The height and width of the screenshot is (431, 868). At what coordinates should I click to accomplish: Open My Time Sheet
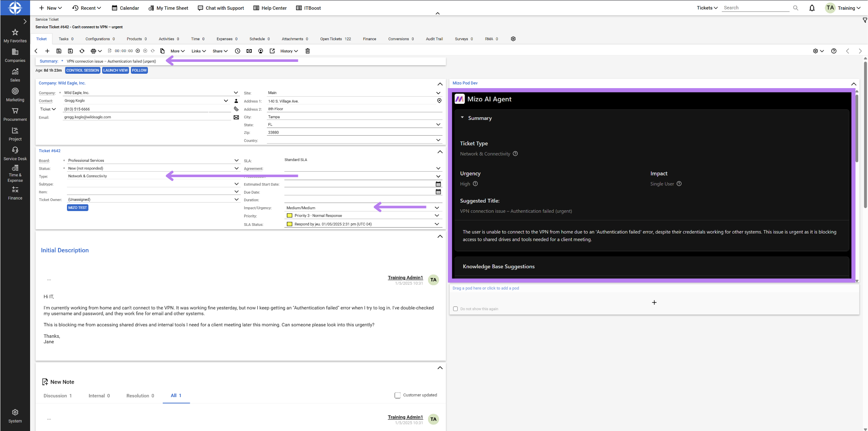[x=168, y=8]
